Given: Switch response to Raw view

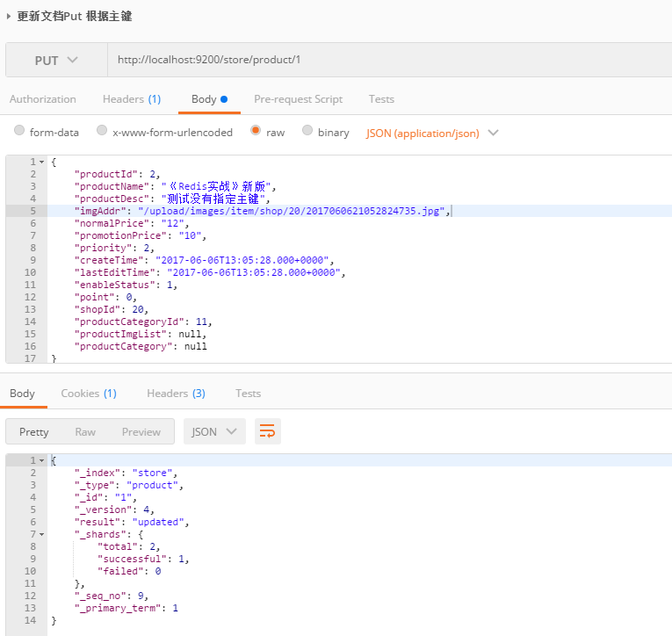Looking at the screenshot, I should click(85, 431).
